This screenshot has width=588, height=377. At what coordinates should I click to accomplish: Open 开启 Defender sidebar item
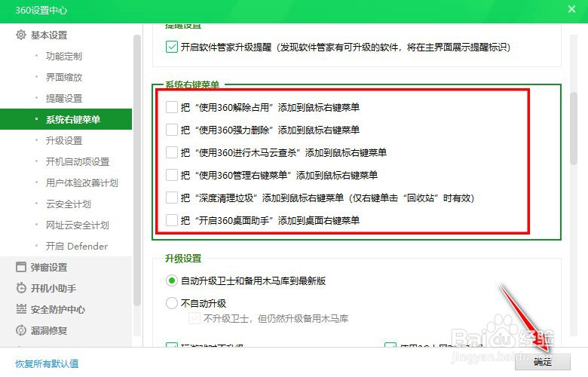point(77,246)
